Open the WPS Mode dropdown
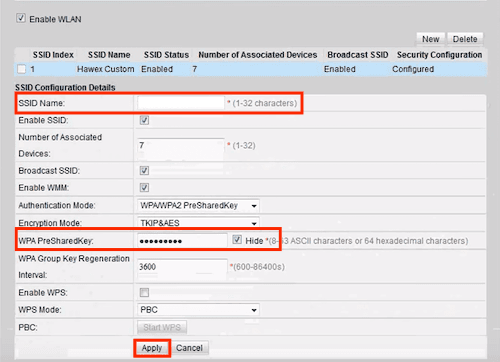The image size is (500, 362). pyautogui.click(x=198, y=310)
